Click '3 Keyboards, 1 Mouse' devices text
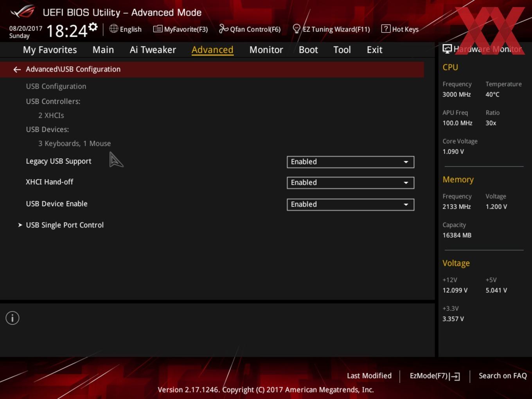Viewport: 532px width, 399px height. click(74, 144)
